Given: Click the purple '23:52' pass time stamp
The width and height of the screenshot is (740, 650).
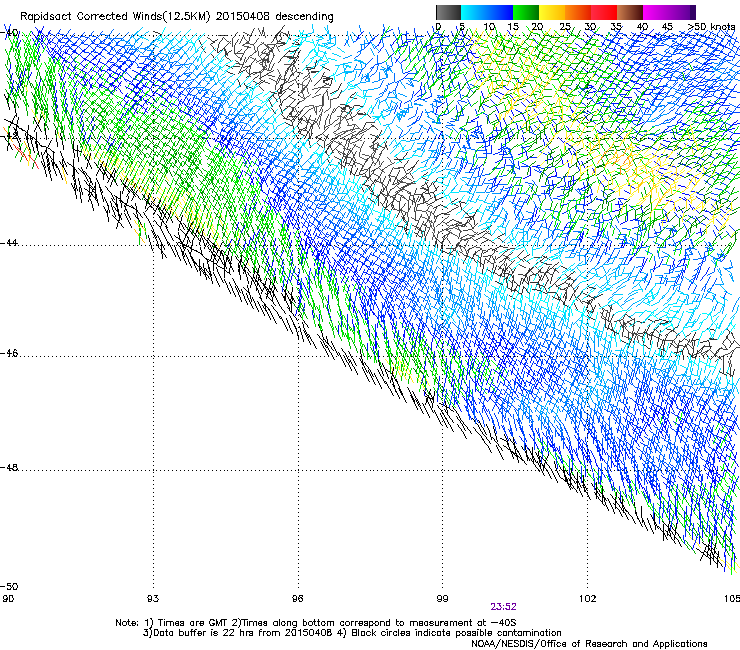Looking at the screenshot, I should [503, 607].
